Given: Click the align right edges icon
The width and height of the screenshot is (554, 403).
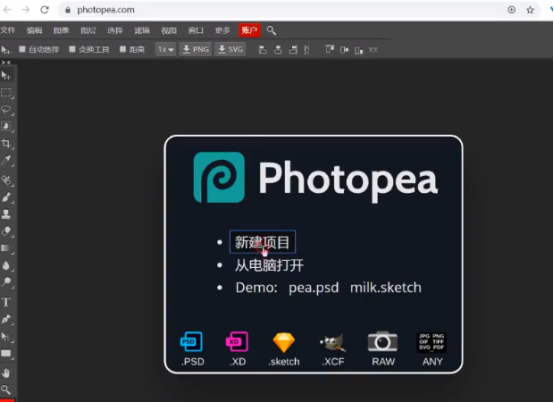Looking at the screenshot, I should coord(293,50).
